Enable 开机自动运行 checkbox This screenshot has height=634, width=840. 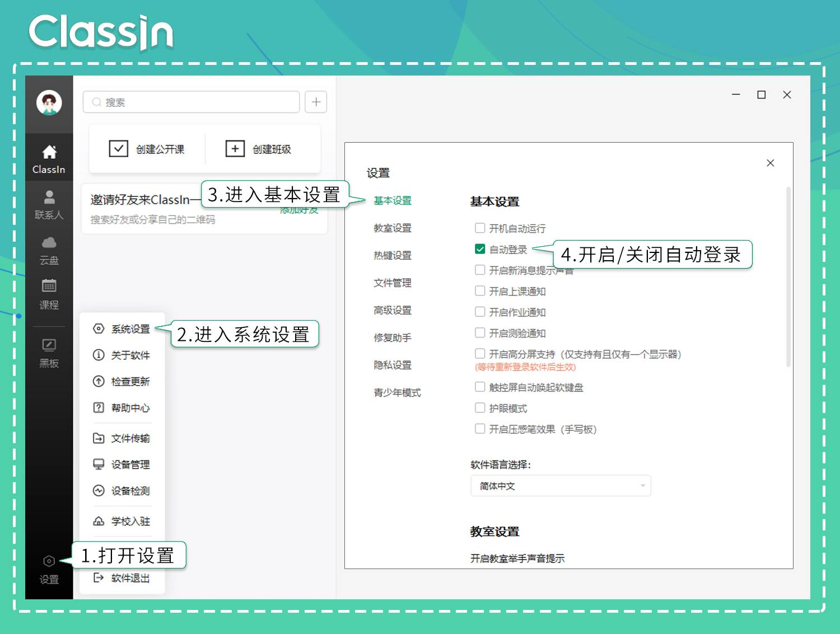click(x=480, y=228)
